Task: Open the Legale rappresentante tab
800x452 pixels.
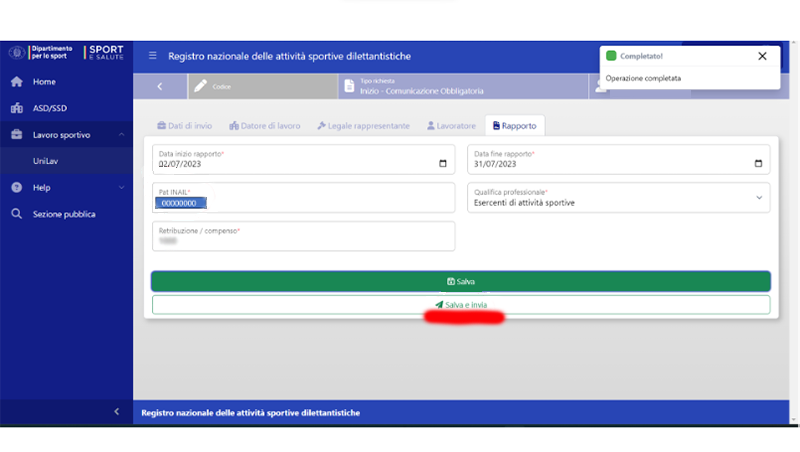Action: pyautogui.click(x=363, y=126)
